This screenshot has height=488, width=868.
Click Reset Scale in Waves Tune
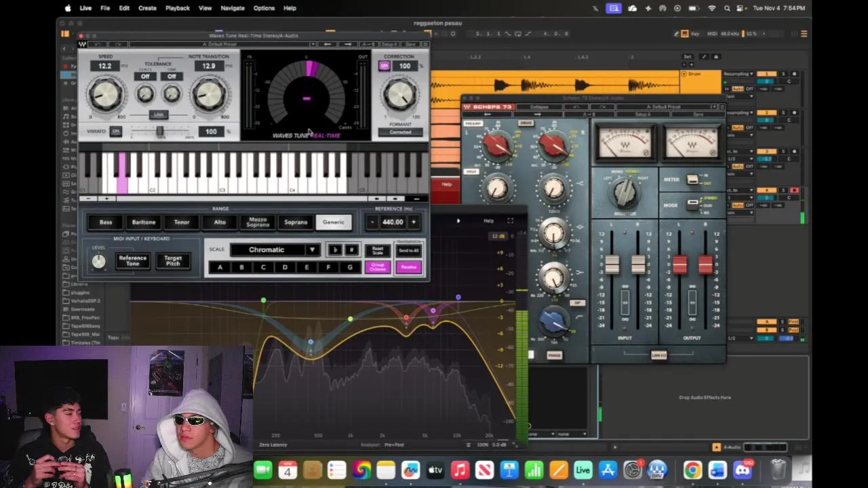[378, 251]
